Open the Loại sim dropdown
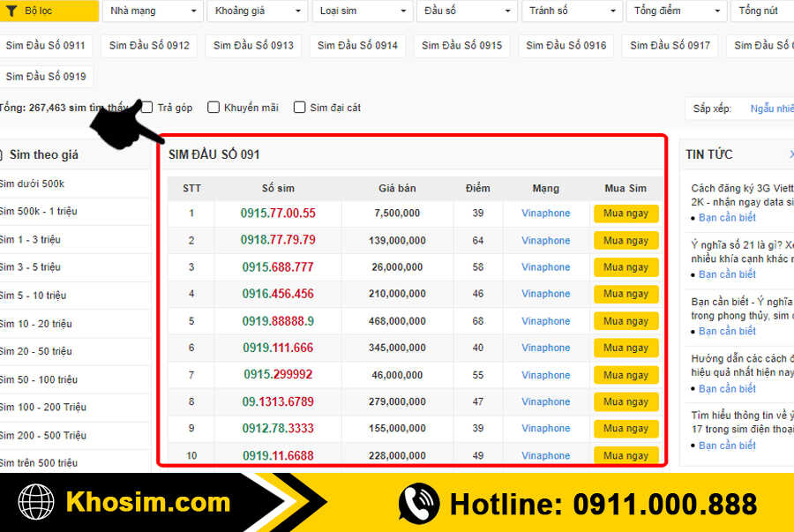 click(x=361, y=11)
